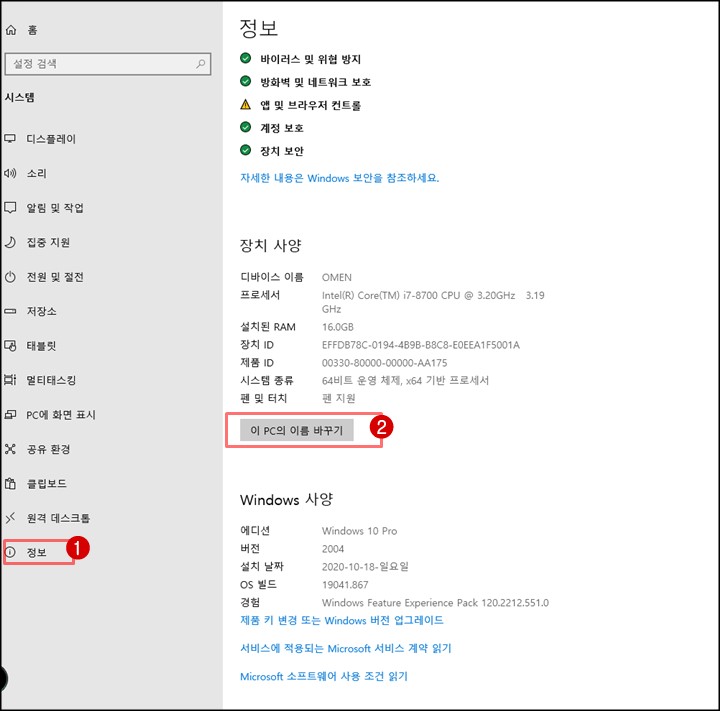Open 제품 키 변경 또는 Windows 버전 업그레이드 link
The height and width of the screenshot is (711, 720).
coord(342,620)
